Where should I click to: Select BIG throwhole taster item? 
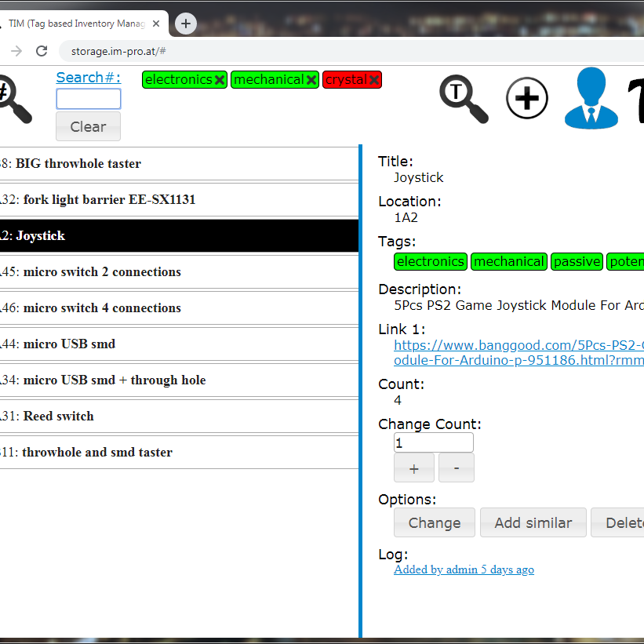click(179, 163)
